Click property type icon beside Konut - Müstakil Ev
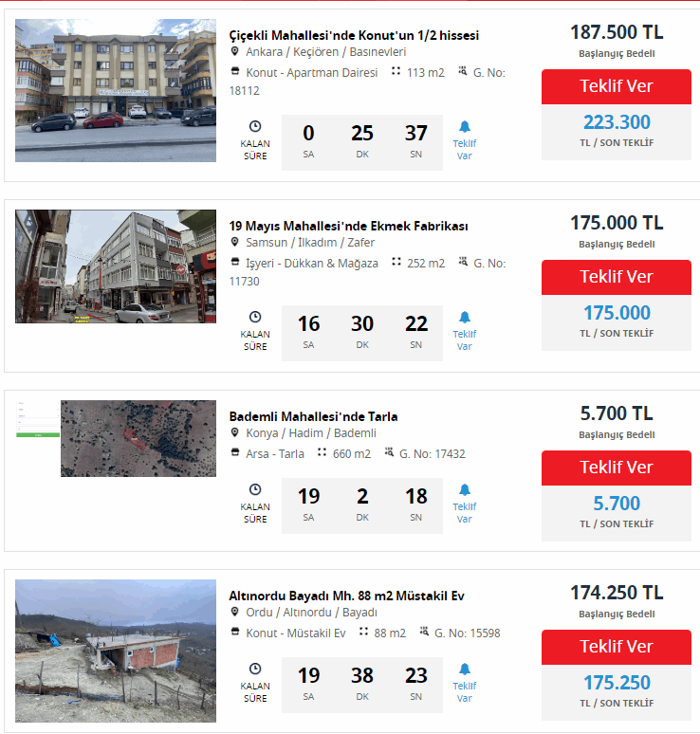 pyautogui.click(x=235, y=632)
